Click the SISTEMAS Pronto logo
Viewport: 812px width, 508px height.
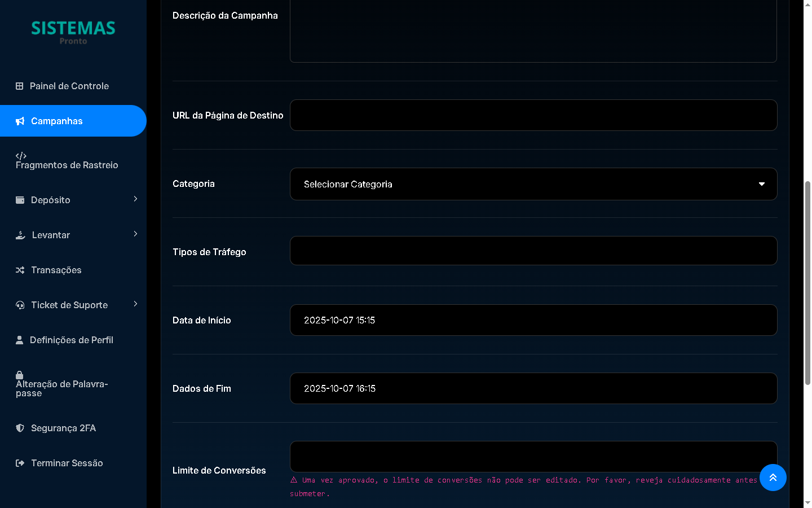coord(73,32)
